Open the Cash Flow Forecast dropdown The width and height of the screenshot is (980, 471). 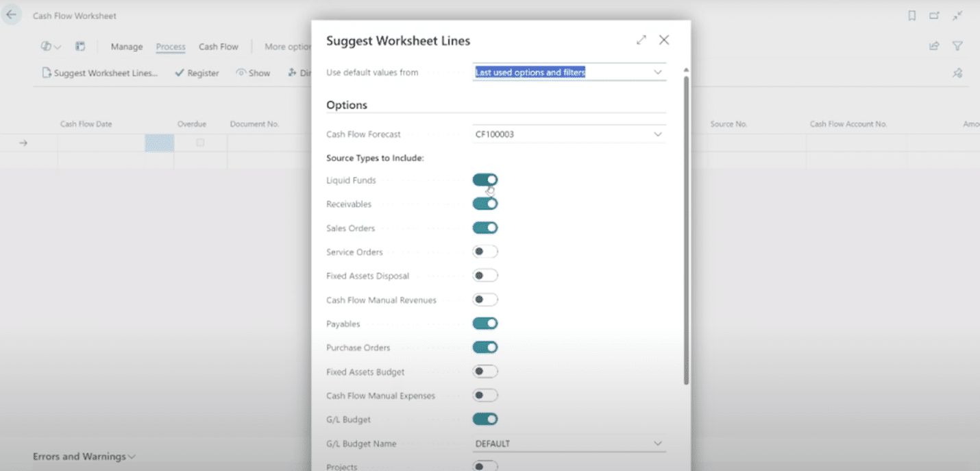coord(658,134)
